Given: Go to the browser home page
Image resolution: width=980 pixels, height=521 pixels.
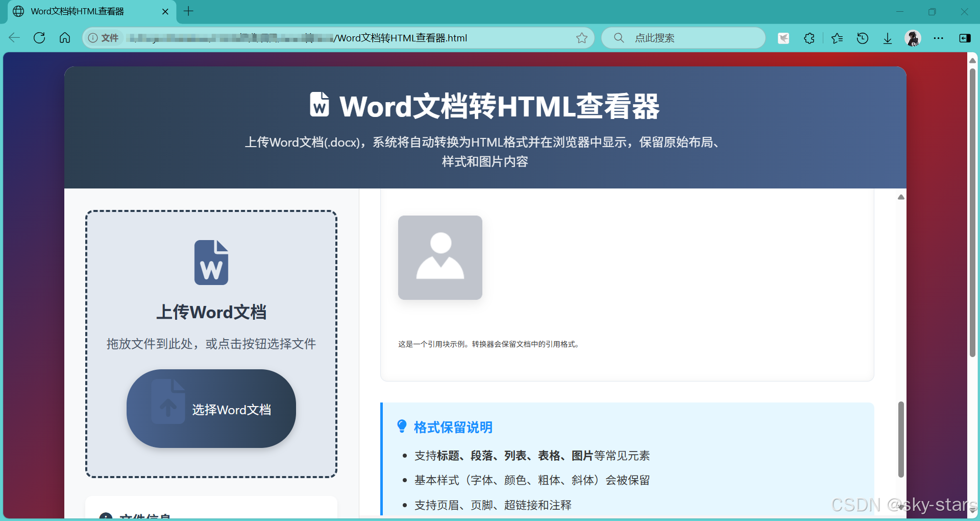Looking at the screenshot, I should point(65,38).
